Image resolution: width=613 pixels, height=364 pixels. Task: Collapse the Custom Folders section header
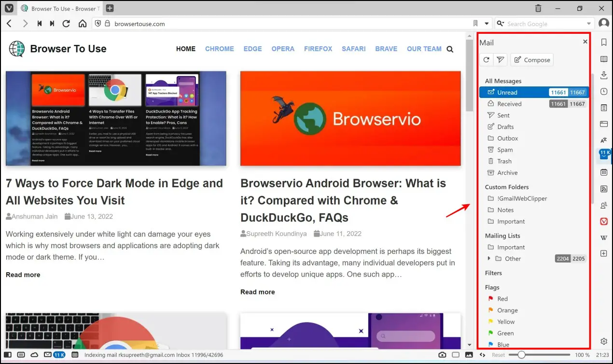pyautogui.click(x=507, y=187)
